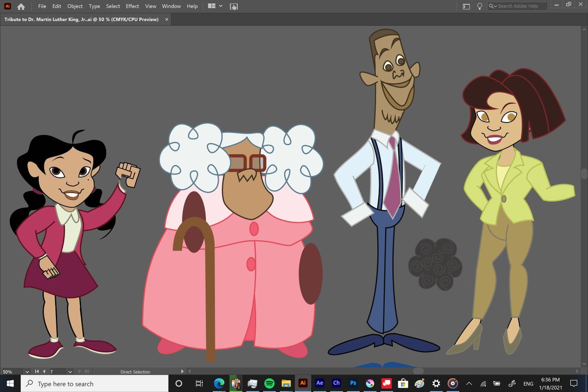Open the red chat app on the taskbar
This screenshot has width=588, height=392.
pos(386,384)
